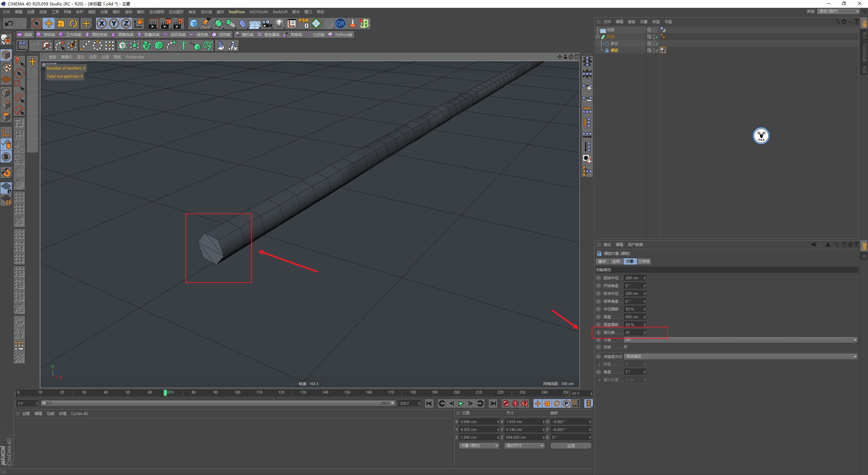Click inside the 细分数 value field showing 45

point(633,332)
